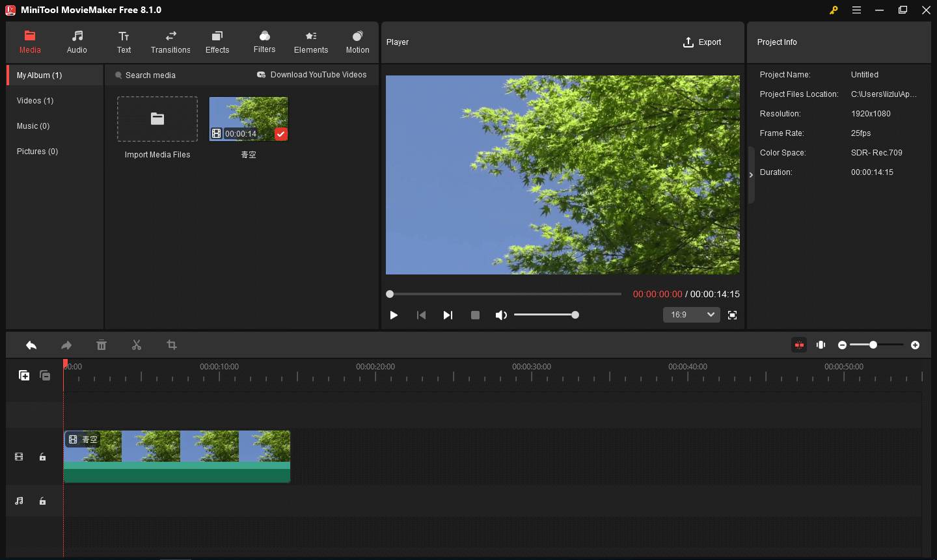Image resolution: width=937 pixels, height=560 pixels.
Task: Click the 00:00:10:00 mark on timeline ruler
Action: pos(219,367)
